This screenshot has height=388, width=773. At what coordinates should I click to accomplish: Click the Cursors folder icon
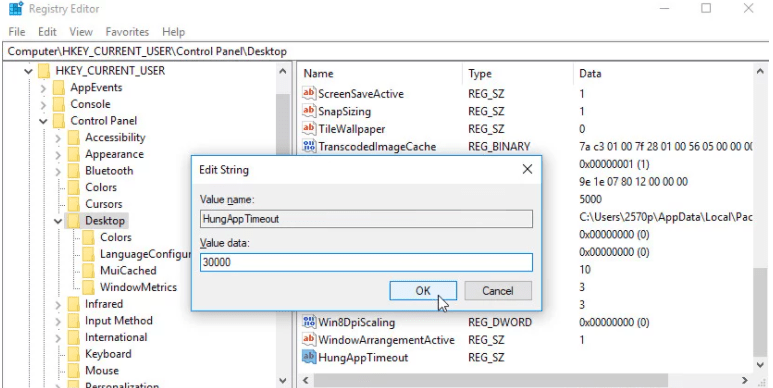pyautogui.click(x=74, y=204)
